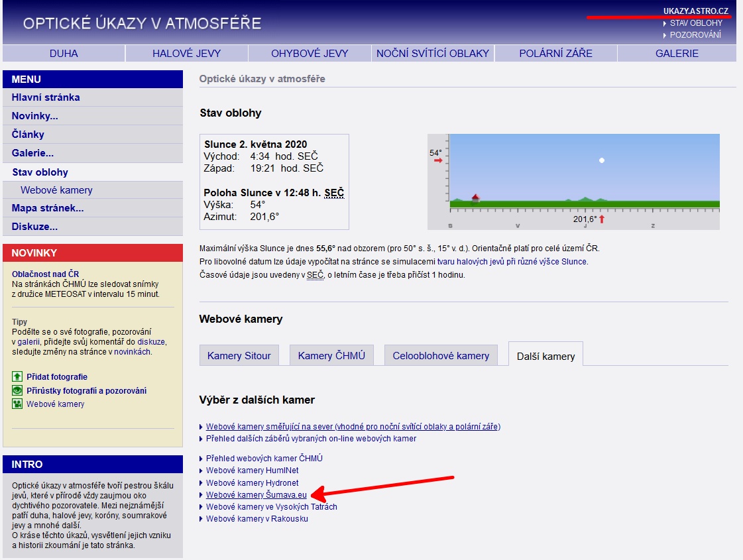Viewport: 743px width, 560px height.
Task: Follow the Webové kamery ve Vysokých Tatrách link
Action: click(271, 506)
